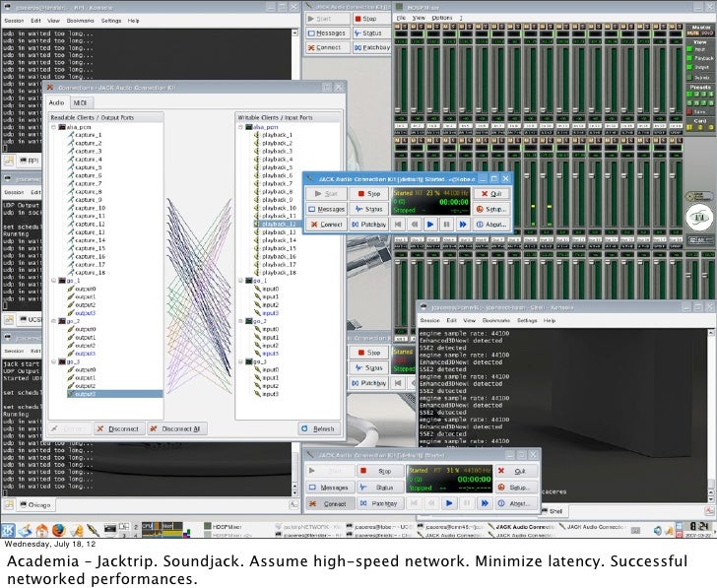Click Quit in the blue-titled JACK window
Screen dimensions: 717x588
489,194
